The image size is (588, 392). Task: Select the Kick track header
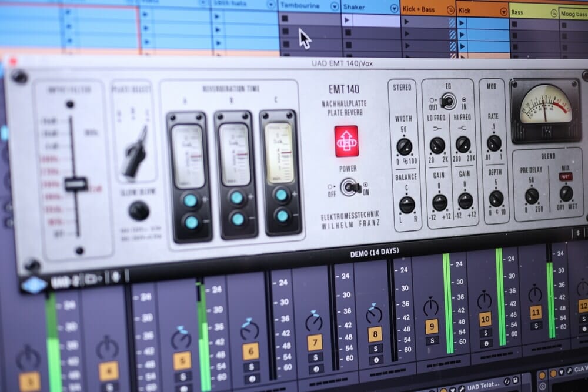(476, 11)
